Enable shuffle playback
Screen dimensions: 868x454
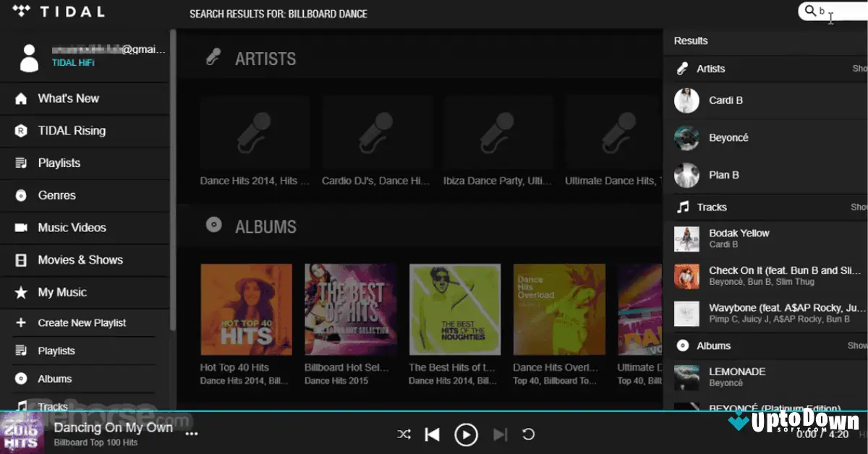click(404, 434)
